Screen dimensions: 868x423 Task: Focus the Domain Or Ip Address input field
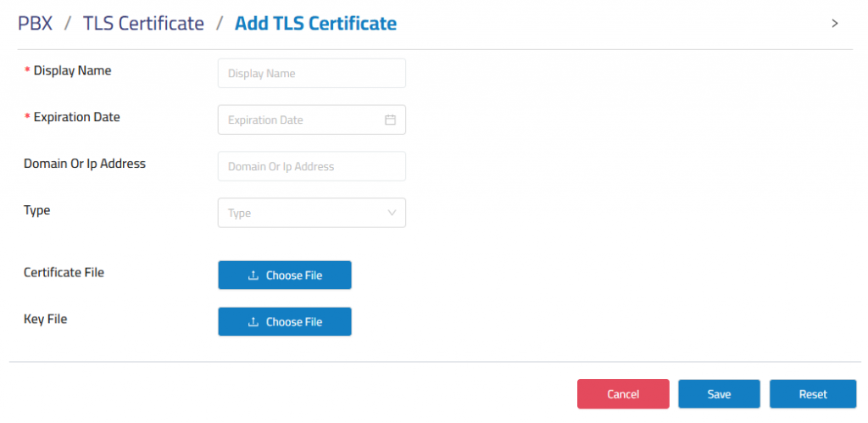point(312,166)
